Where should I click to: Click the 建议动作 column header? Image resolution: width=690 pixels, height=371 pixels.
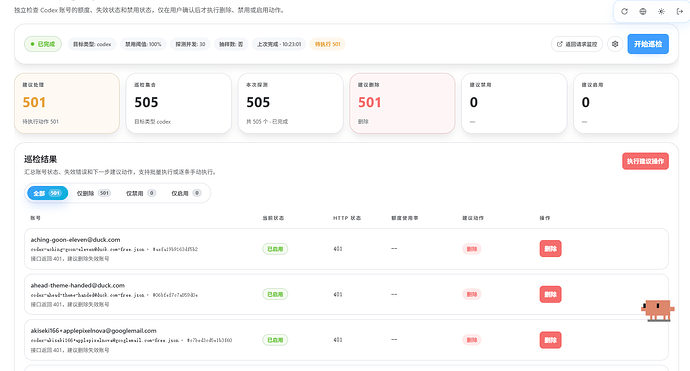point(473,218)
